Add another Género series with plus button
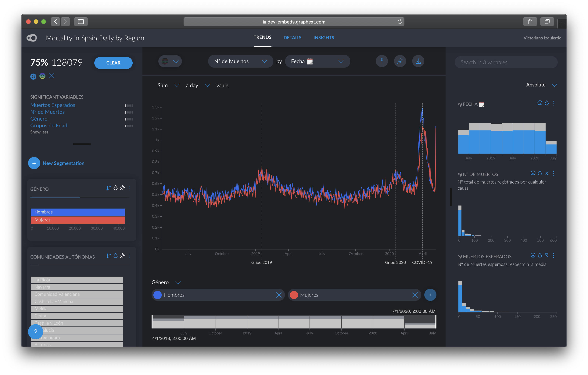This screenshot has height=375, width=588. (x=430, y=295)
